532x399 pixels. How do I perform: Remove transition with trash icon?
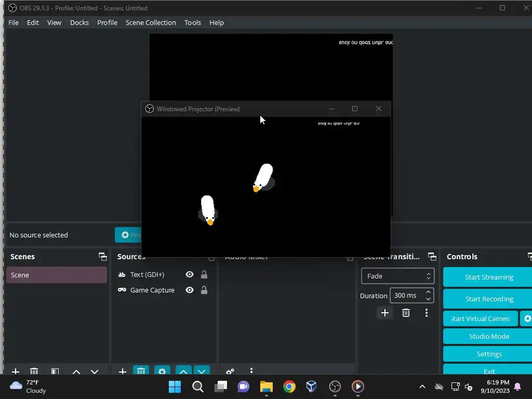(x=406, y=313)
